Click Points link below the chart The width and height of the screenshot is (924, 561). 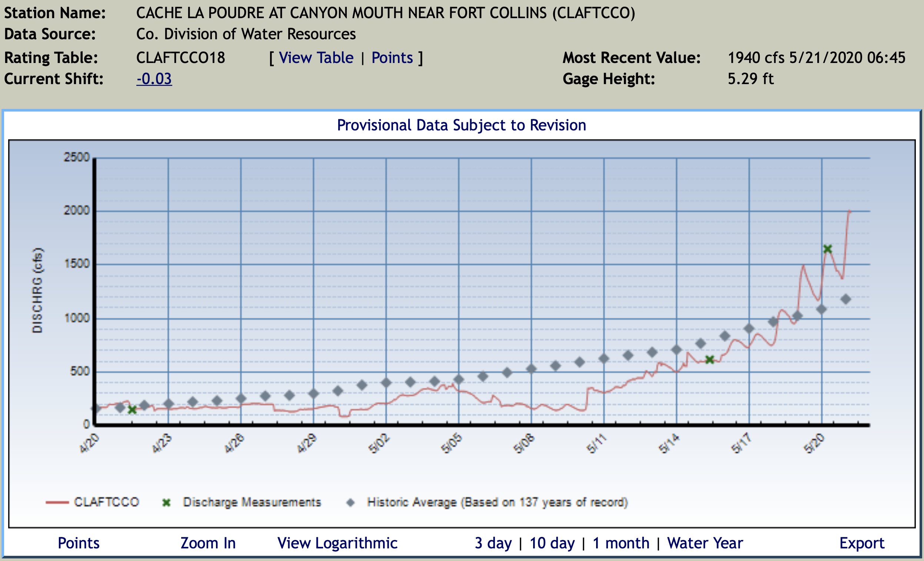(x=79, y=543)
